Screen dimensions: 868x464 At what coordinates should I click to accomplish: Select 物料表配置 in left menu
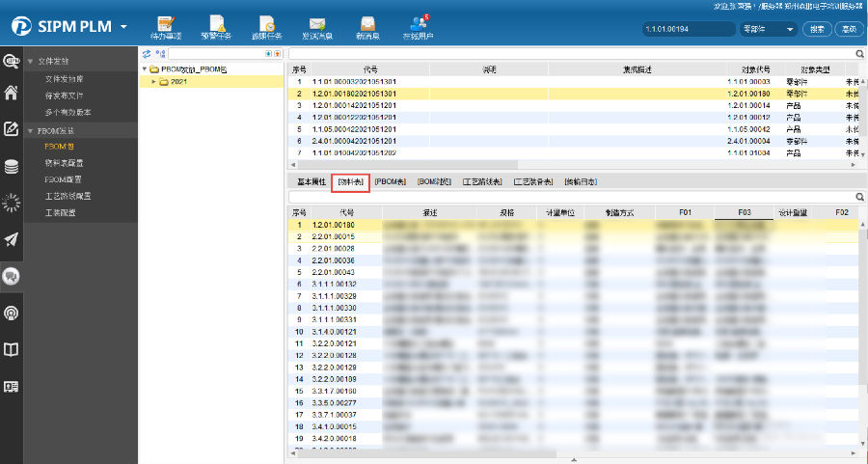[x=65, y=163]
